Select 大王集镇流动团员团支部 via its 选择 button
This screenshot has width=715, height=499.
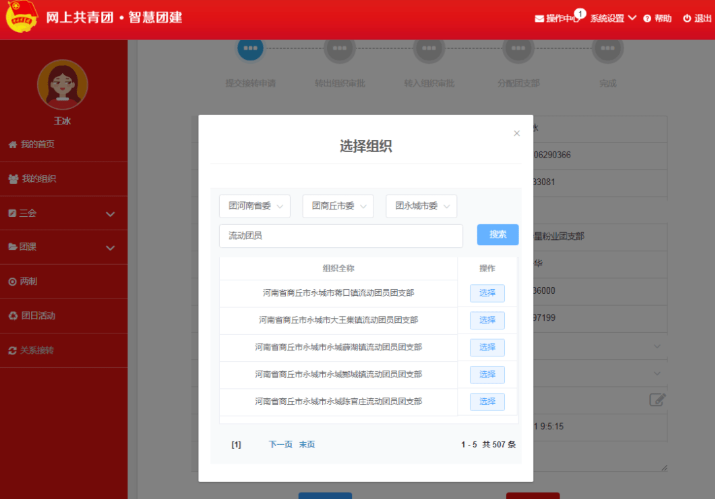point(487,320)
